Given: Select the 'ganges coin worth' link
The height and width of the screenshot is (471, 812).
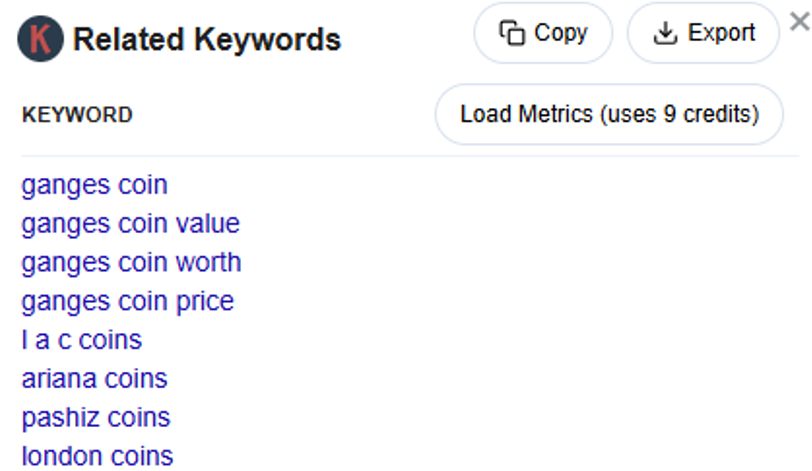Looking at the screenshot, I should tap(131, 263).
